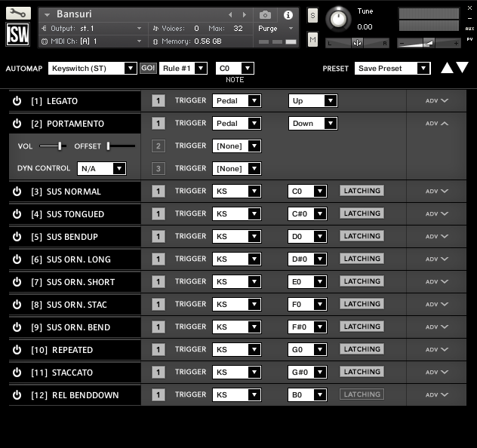Viewport: 477px width, 448px height.
Task: Open the Purge menu
Action: pyautogui.click(x=275, y=29)
